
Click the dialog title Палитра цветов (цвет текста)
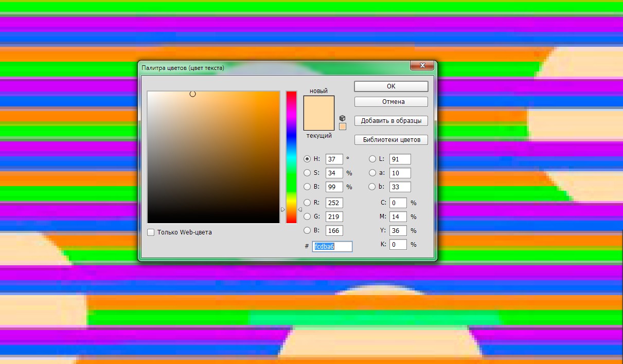pyautogui.click(x=183, y=67)
